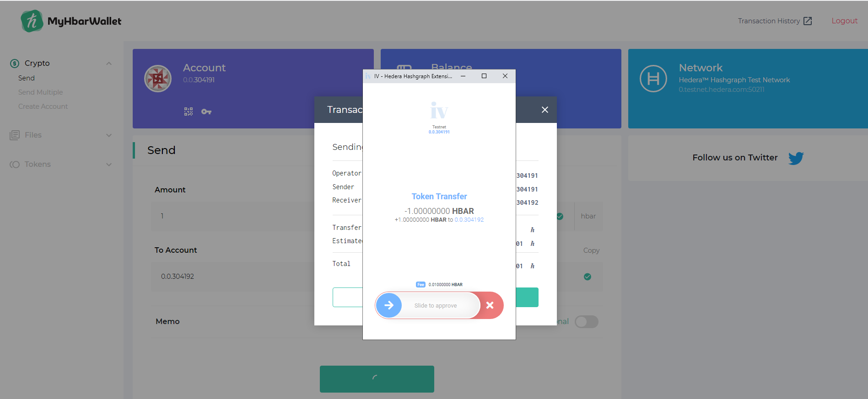Image resolution: width=868 pixels, height=399 pixels.
Task: Select Send in Crypto menu
Action: [x=27, y=78]
